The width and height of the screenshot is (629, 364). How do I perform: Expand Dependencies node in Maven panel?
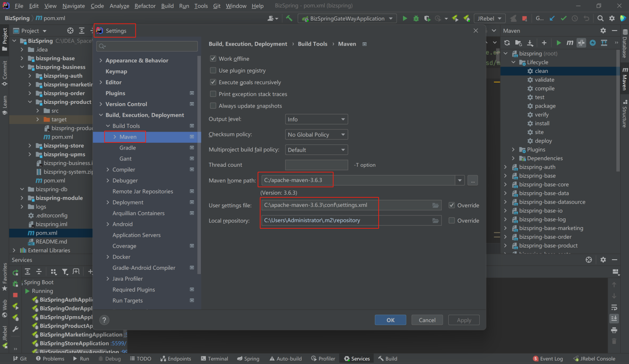(513, 158)
